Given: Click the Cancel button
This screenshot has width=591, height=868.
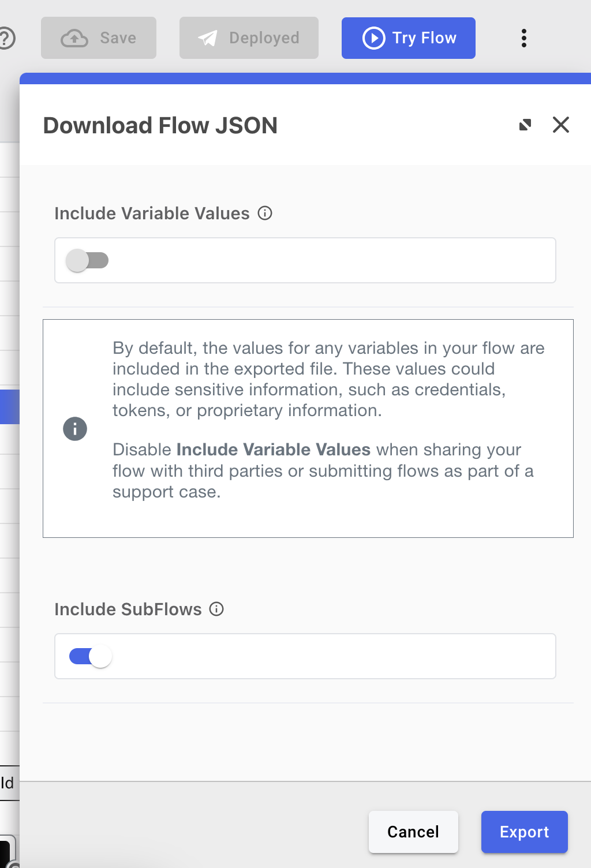Looking at the screenshot, I should point(413,832).
